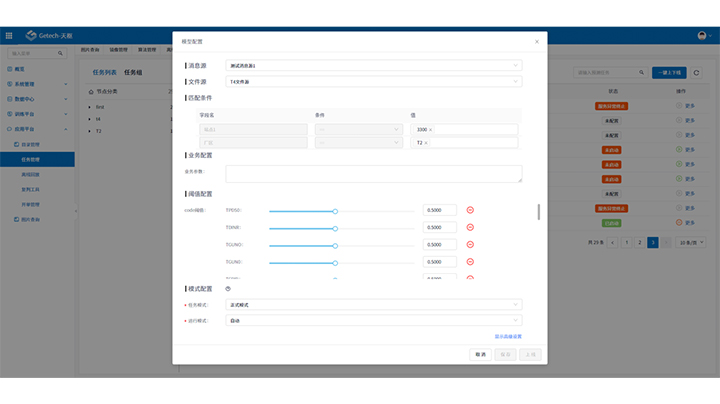Click the user avatar icon in the top-right corner
720x404 pixels.
(703, 35)
